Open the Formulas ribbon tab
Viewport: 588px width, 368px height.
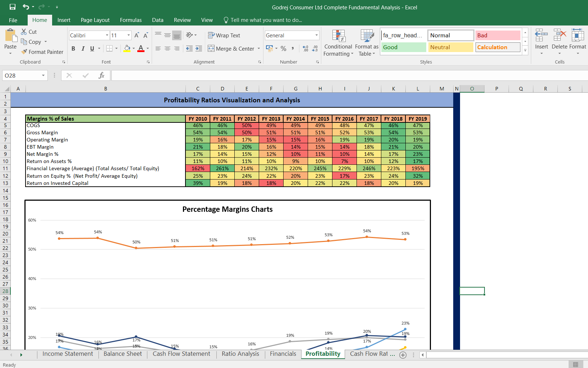131,20
